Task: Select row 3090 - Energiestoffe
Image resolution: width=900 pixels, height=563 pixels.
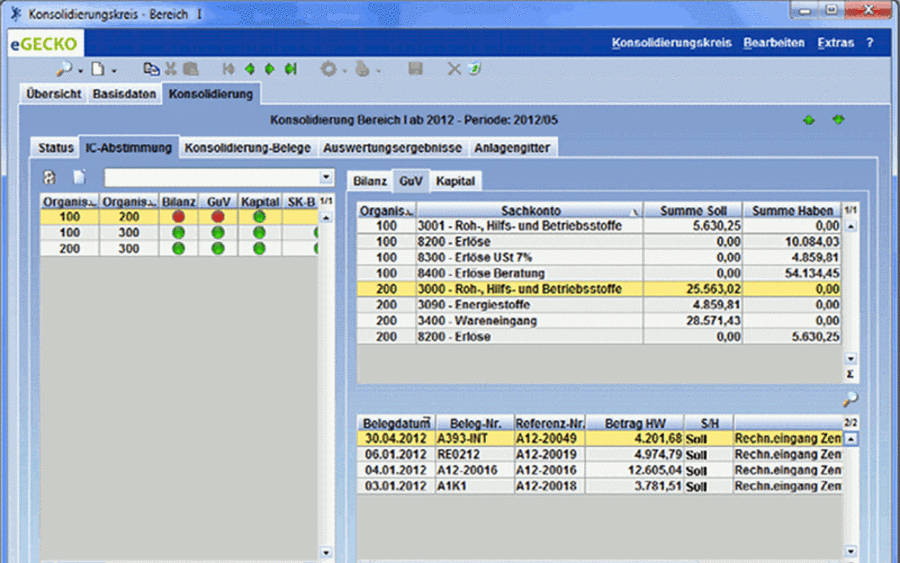Action: 599,305
